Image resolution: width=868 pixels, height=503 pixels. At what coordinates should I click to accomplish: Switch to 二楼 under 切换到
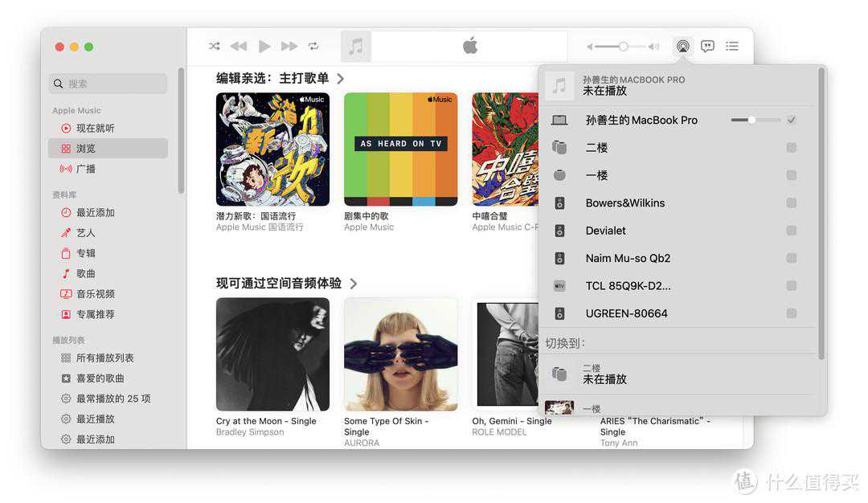click(604, 374)
